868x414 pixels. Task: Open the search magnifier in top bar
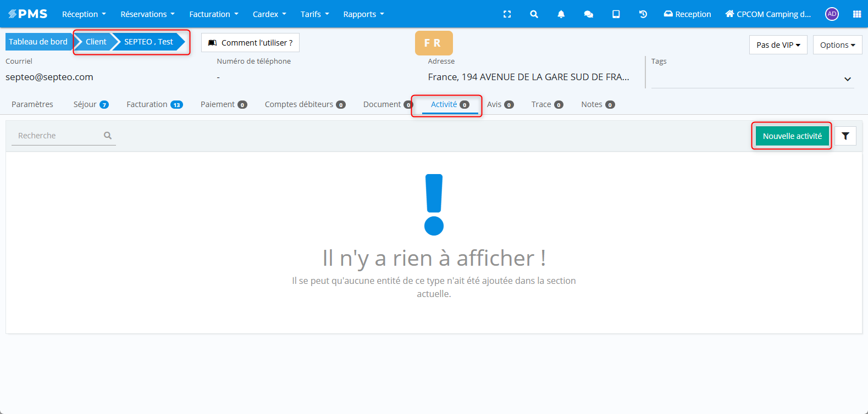coord(534,14)
